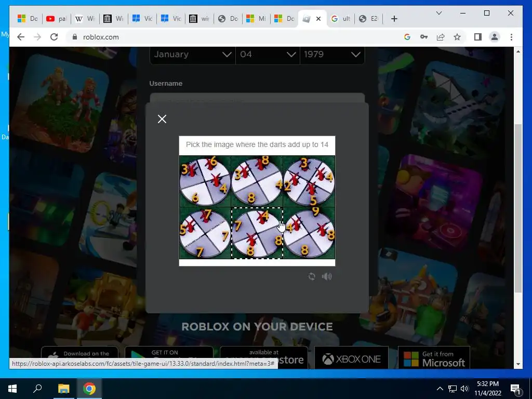532x399 pixels.
Task: Select the top-right dartboard image
Action: click(309, 181)
